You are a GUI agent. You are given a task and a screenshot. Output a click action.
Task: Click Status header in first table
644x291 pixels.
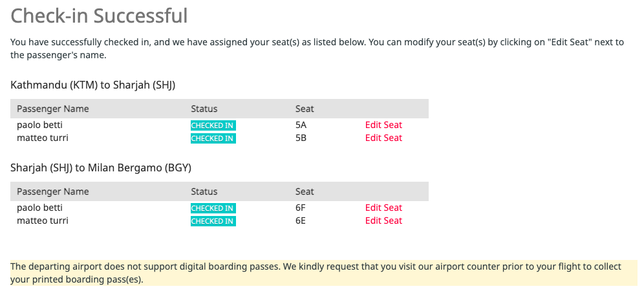click(x=204, y=109)
